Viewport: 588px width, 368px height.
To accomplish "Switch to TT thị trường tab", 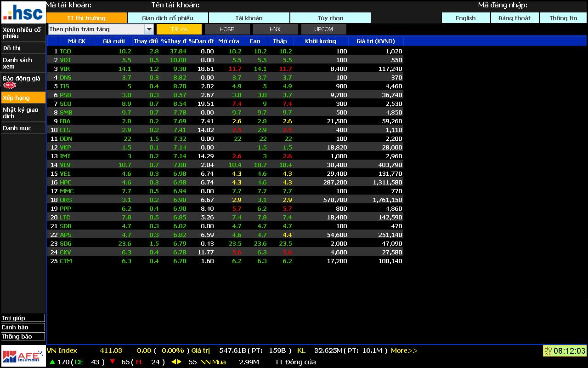I will click(x=86, y=18).
